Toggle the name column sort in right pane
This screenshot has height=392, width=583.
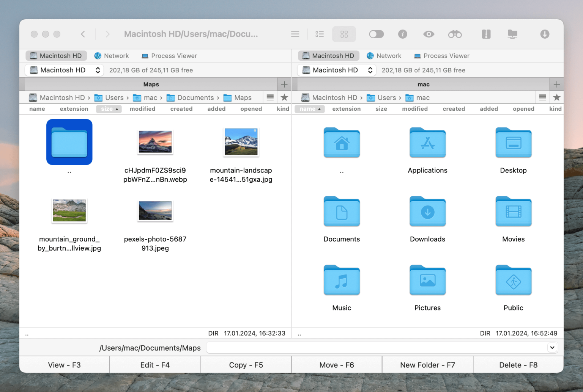(309, 109)
